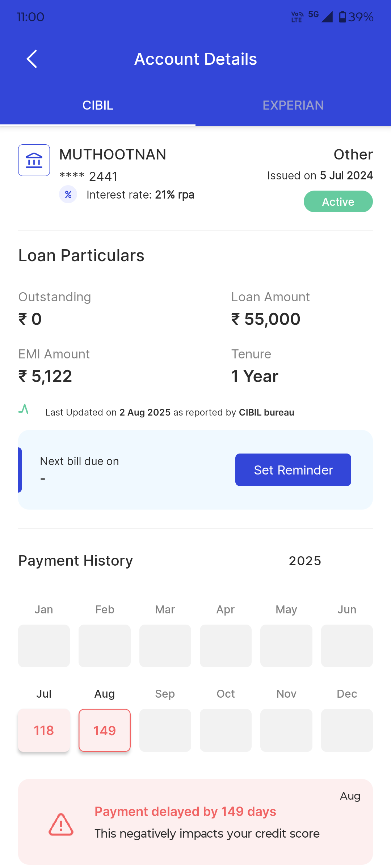Tap the 5G signal indicator
This screenshot has width=391, height=868.
(x=314, y=15)
